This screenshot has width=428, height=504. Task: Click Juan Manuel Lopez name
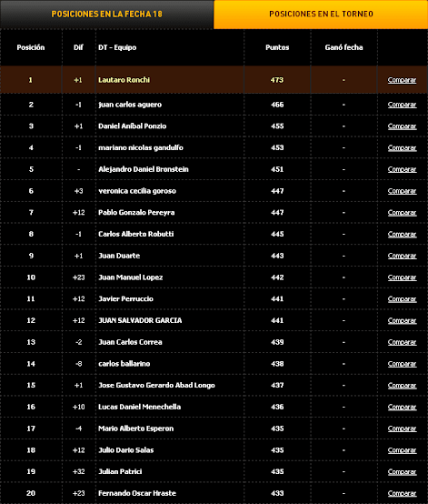coord(130,277)
